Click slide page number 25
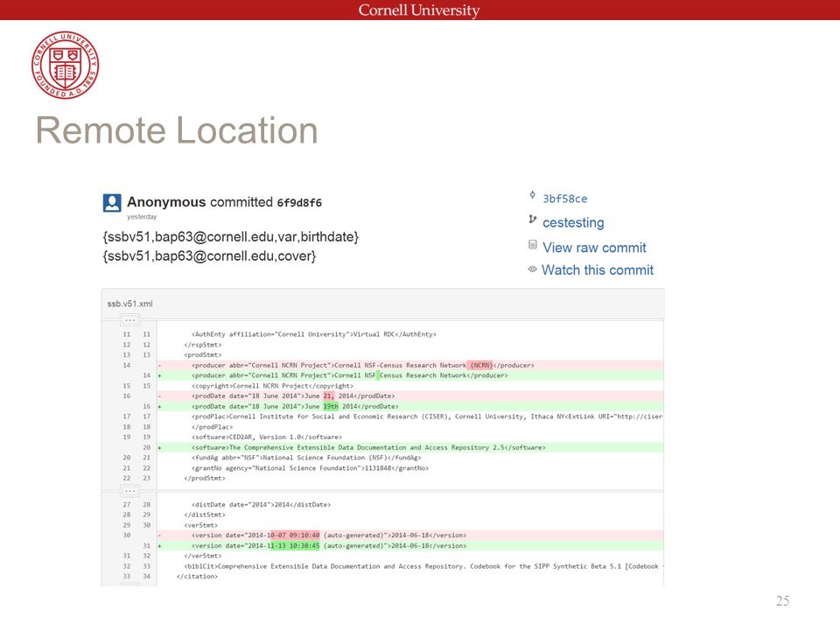Image resolution: width=840 pixels, height=630 pixels. (782, 600)
